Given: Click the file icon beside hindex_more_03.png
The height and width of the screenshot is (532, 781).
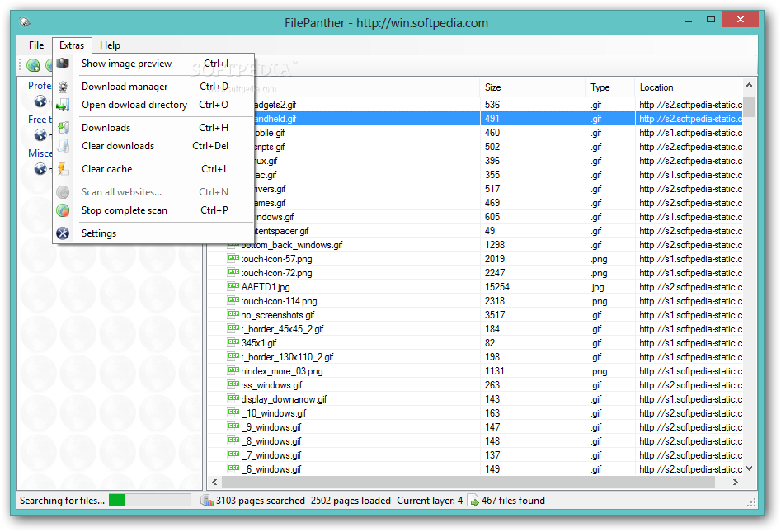Looking at the screenshot, I should [233, 370].
